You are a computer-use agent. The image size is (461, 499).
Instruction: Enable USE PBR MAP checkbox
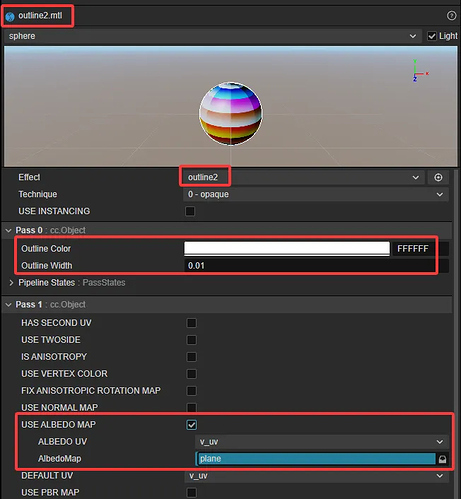click(x=192, y=493)
